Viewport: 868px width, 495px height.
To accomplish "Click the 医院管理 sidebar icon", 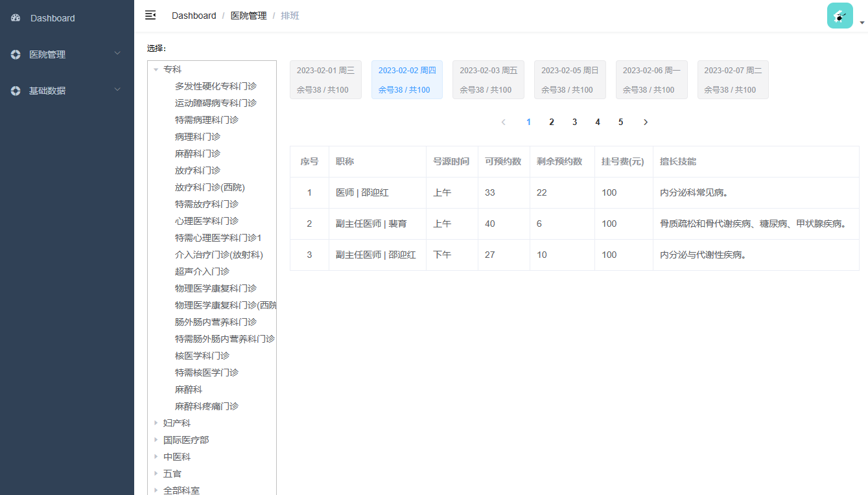I will point(16,54).
